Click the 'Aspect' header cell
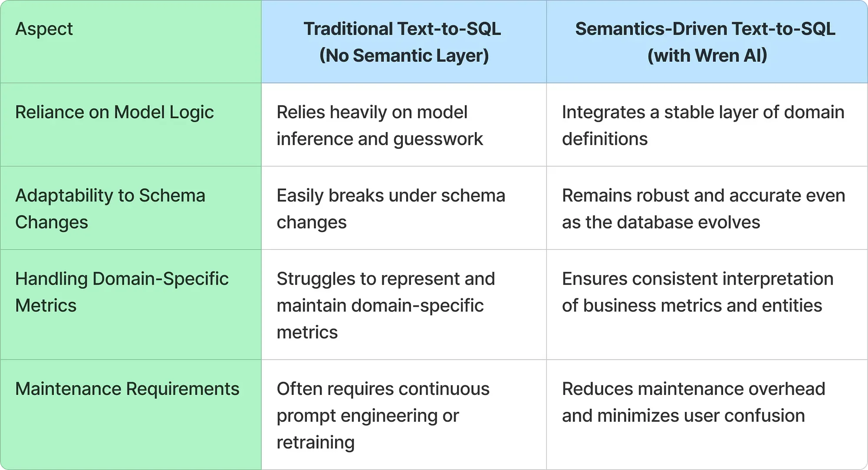868x470 pixels. click(x=44, y=29)
